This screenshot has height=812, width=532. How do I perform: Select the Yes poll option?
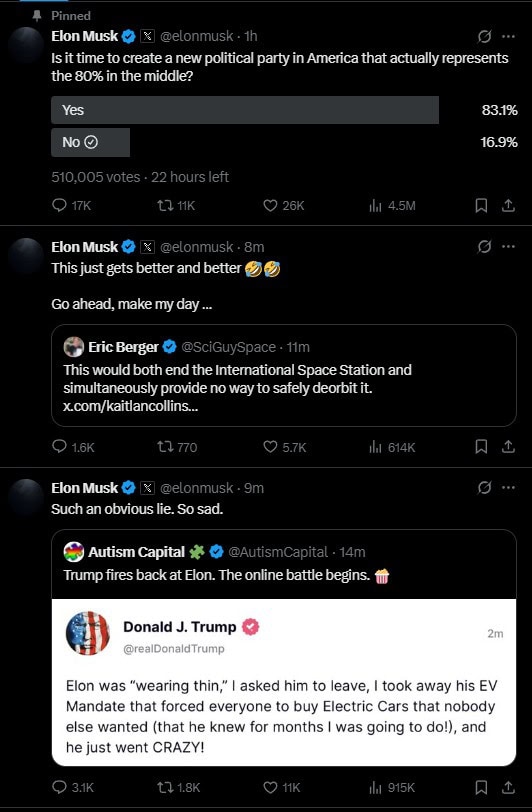coord(245,110)
